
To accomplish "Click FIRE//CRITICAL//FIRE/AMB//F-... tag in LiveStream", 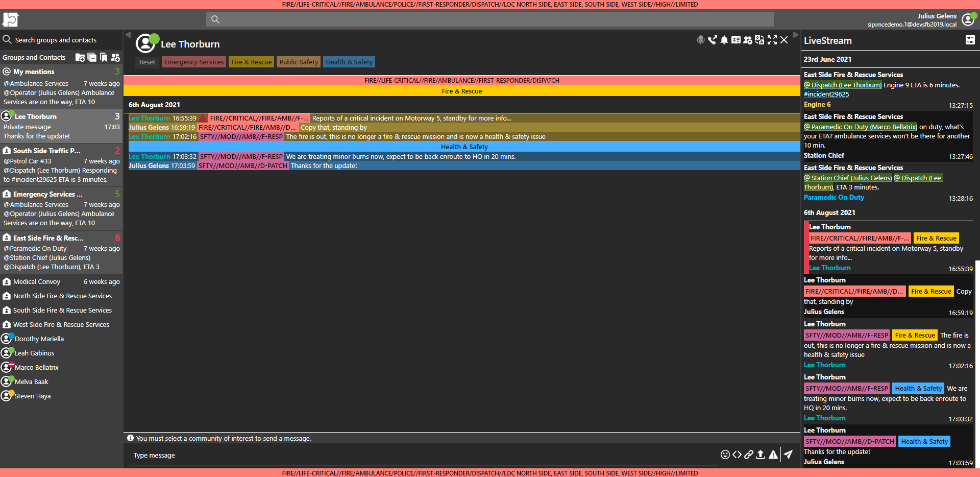I will (x=860, y=238).
